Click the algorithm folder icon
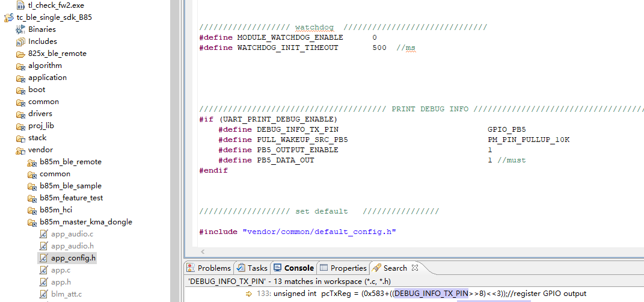Image resolution: width=644 pixels, height=302 pixels. (20, 66)
